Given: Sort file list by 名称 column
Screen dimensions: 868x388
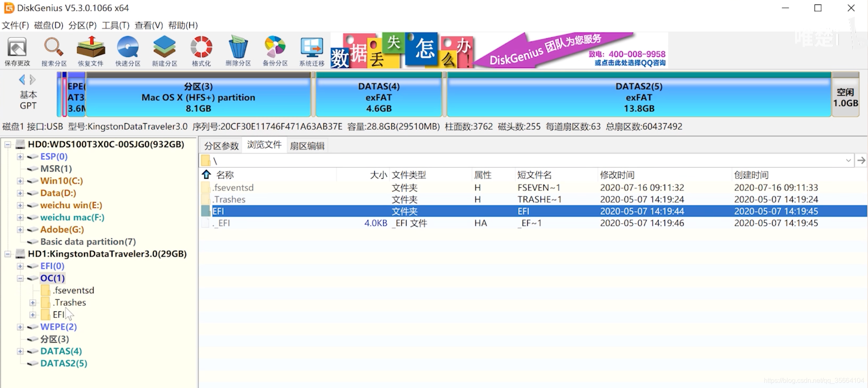Looking at the screenshot, I should (x=225, y=175).
